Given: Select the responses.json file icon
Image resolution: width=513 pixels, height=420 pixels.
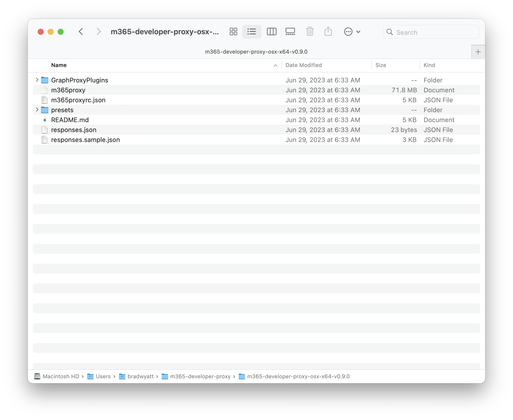Looking at the screenshot, I should tap(45, 130).
